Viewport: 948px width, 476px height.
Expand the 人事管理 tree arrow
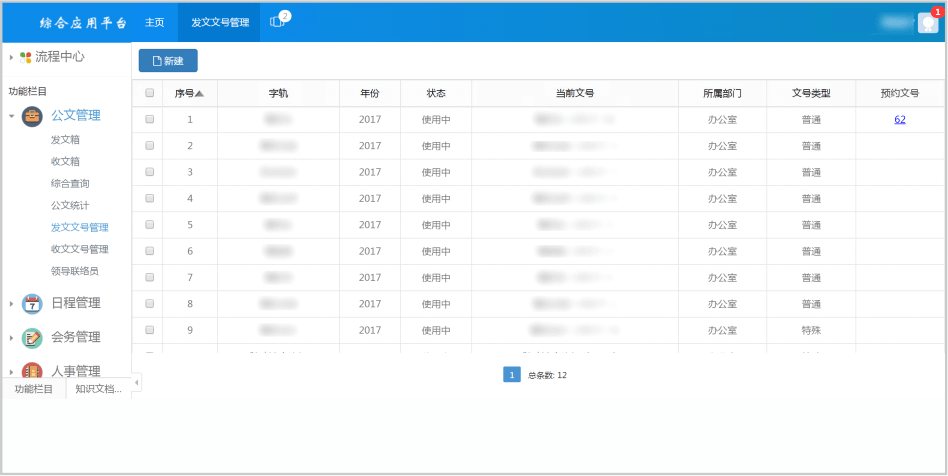pos(11,371)
